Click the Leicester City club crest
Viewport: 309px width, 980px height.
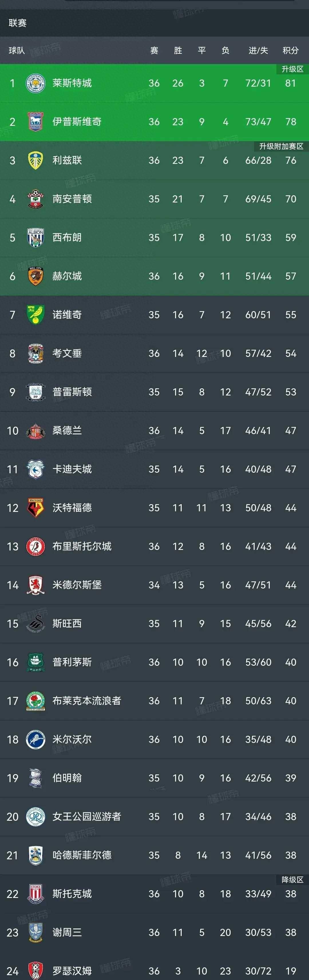(35, 83)
